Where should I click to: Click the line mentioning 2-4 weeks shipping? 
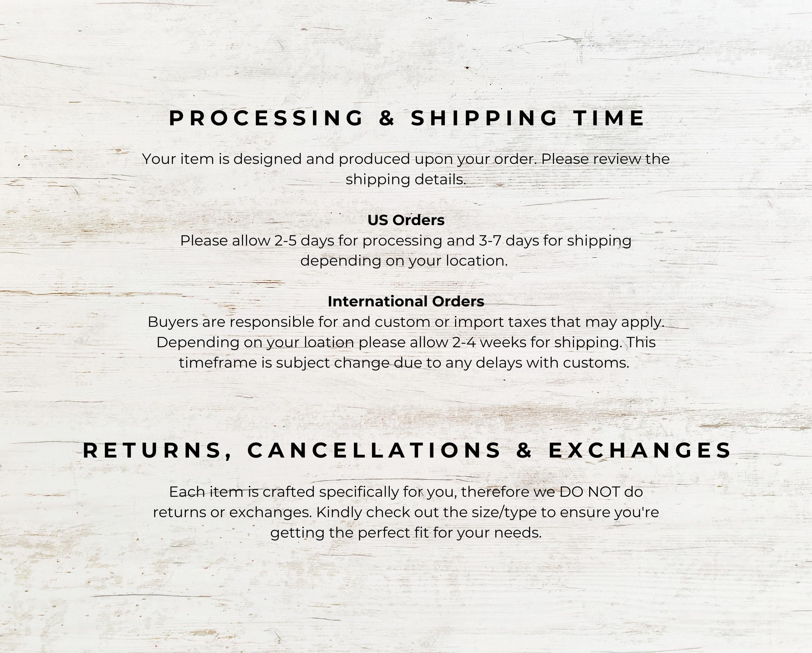[406, 342]
